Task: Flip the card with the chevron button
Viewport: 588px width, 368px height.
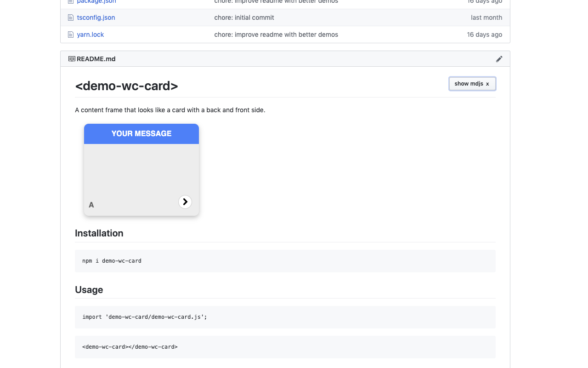Action: (185, 202)
